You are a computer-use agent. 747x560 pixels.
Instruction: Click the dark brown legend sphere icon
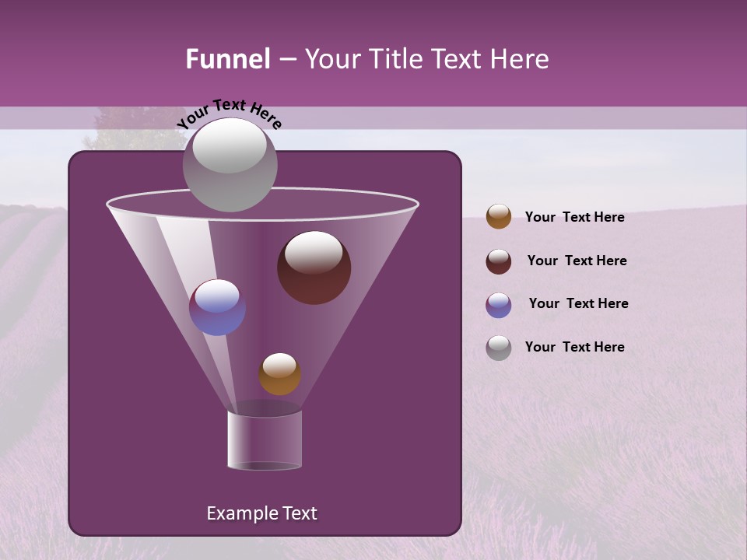(x=498, y=260)
